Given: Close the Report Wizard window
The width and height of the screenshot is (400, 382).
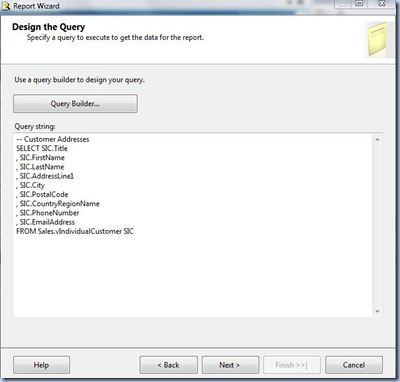Looking at the screenshot, I should point(382,4).
